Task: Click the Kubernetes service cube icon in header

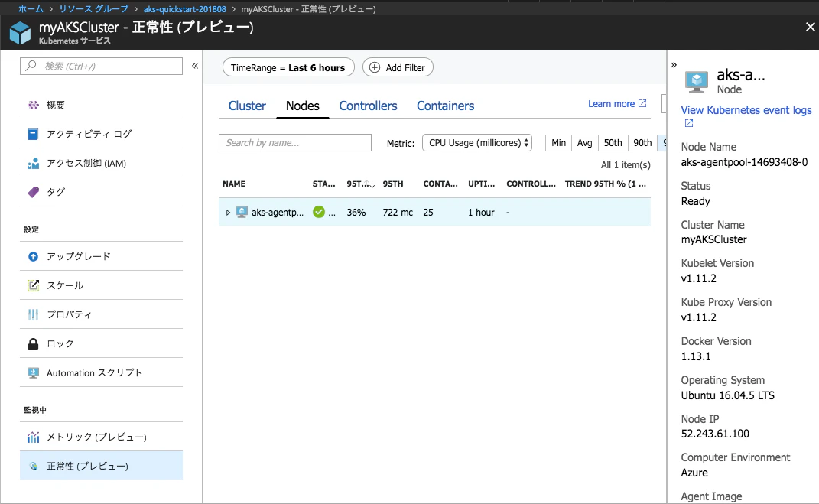Action: [x=21, y=33]
